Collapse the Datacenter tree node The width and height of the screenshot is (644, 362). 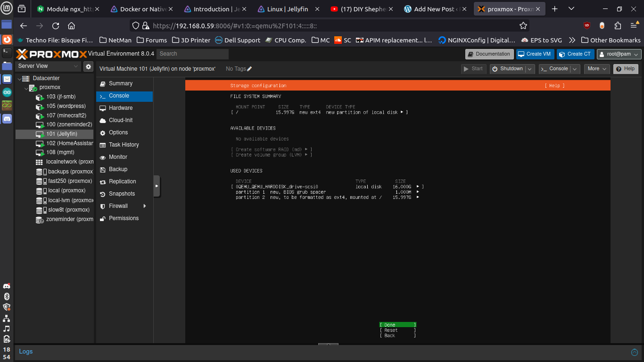[x=19, y=78]
